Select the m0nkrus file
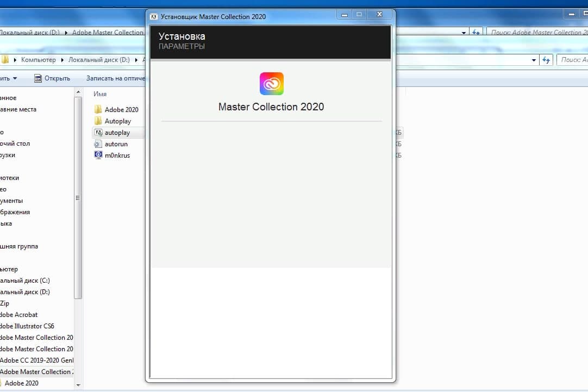Viewport: 588px width, 392px height. click(x=117, y=155)
